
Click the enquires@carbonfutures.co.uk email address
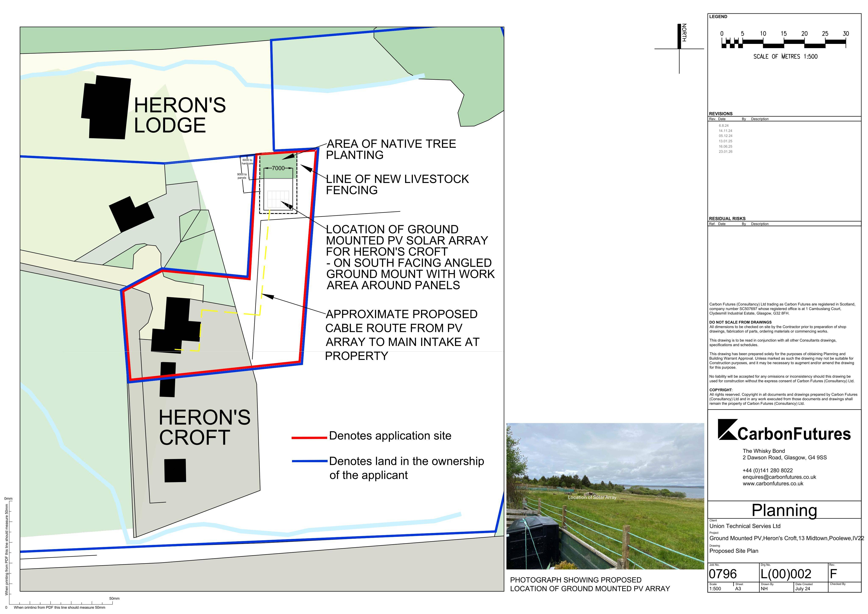(x=779, y=477)
